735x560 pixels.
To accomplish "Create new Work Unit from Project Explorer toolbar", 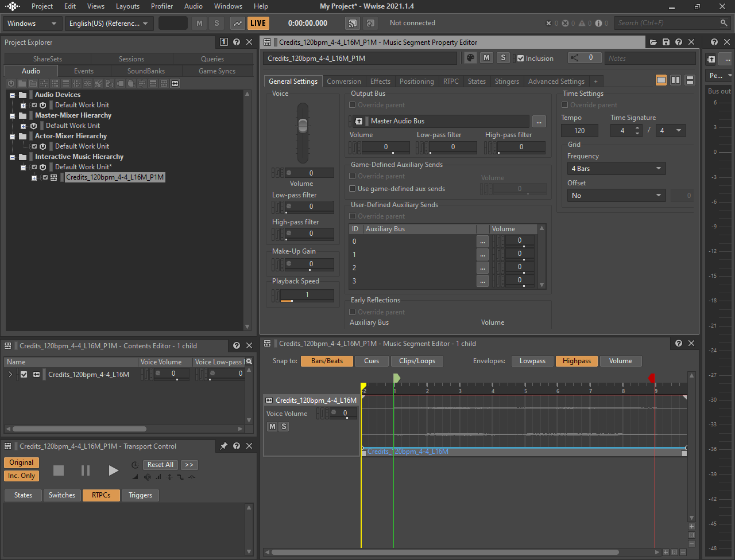I will point(11,83).
